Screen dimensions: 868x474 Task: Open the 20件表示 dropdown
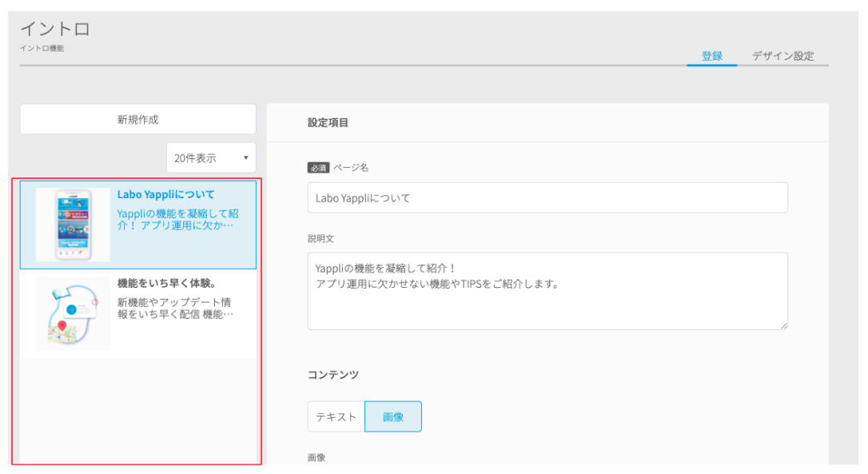click(211, 157)
